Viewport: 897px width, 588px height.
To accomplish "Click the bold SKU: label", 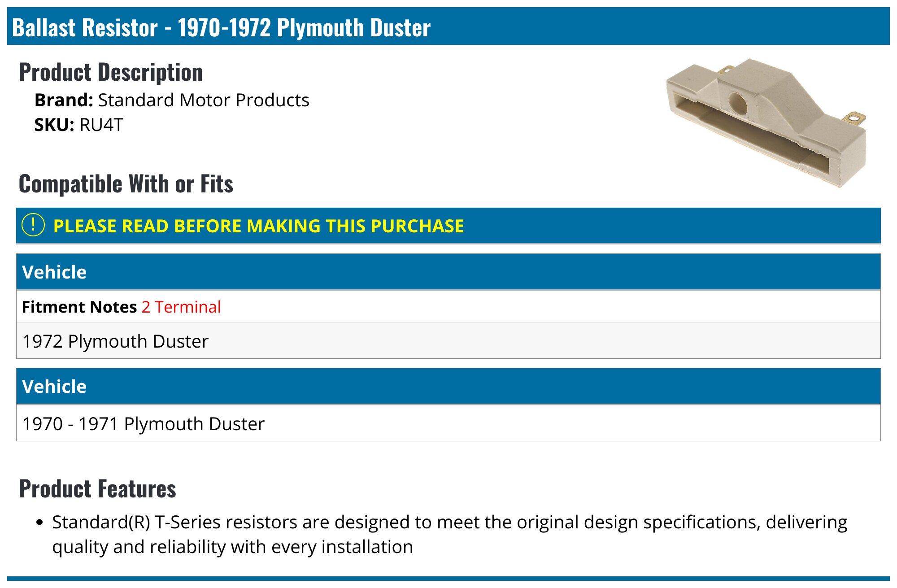I will click(54, 125).
